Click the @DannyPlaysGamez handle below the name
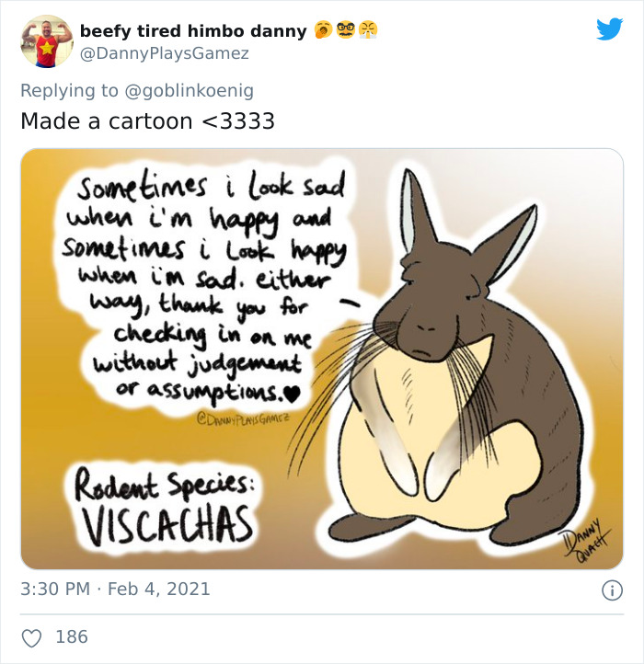Image resolution: width=644 pixels, height=664 pixels. 165,53
